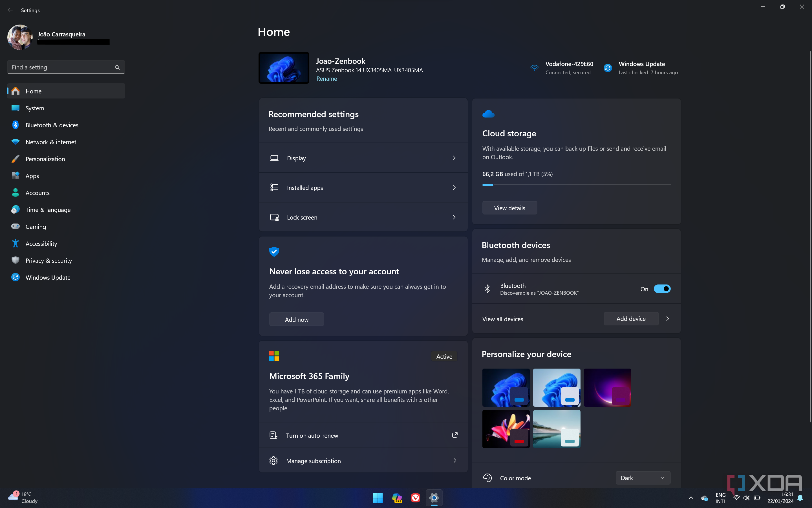Click the Add now button

point(297,319)
